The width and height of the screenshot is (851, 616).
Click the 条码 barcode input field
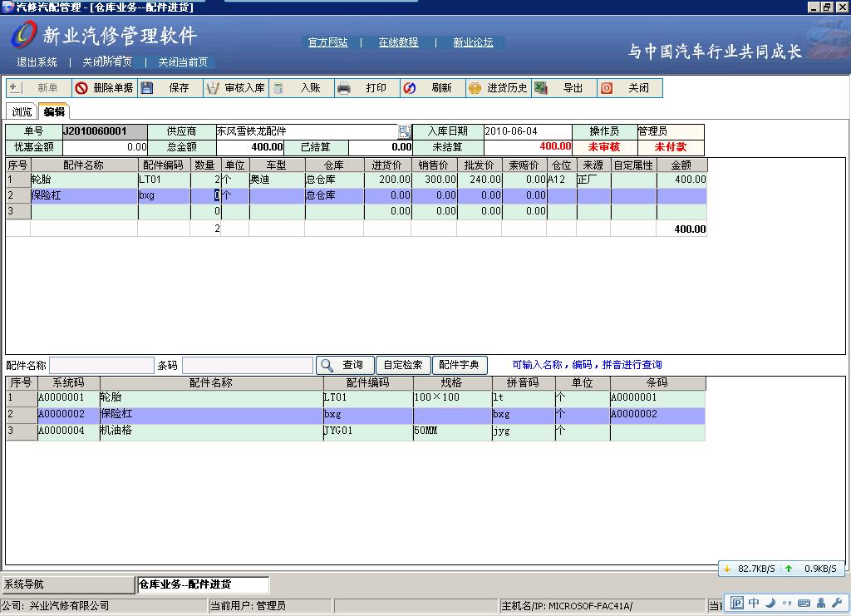point(247,366)
